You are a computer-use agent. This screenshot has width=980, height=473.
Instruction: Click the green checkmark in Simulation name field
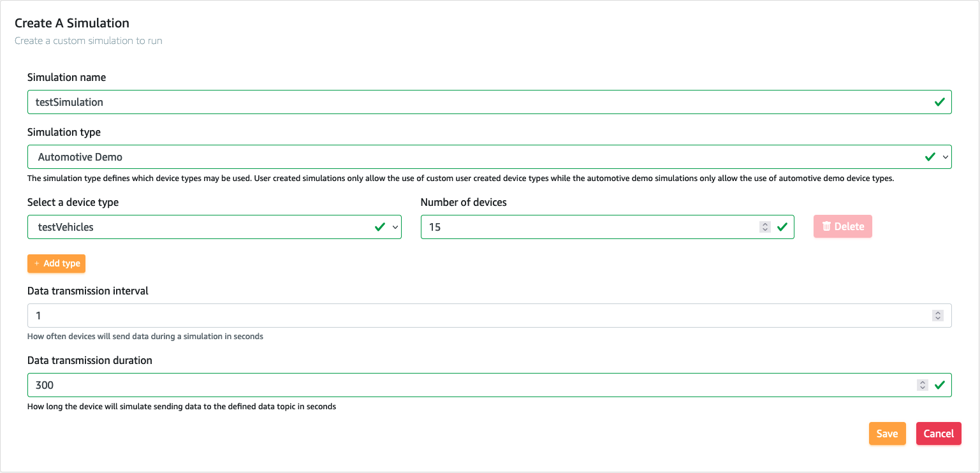(x=939, y=102)
